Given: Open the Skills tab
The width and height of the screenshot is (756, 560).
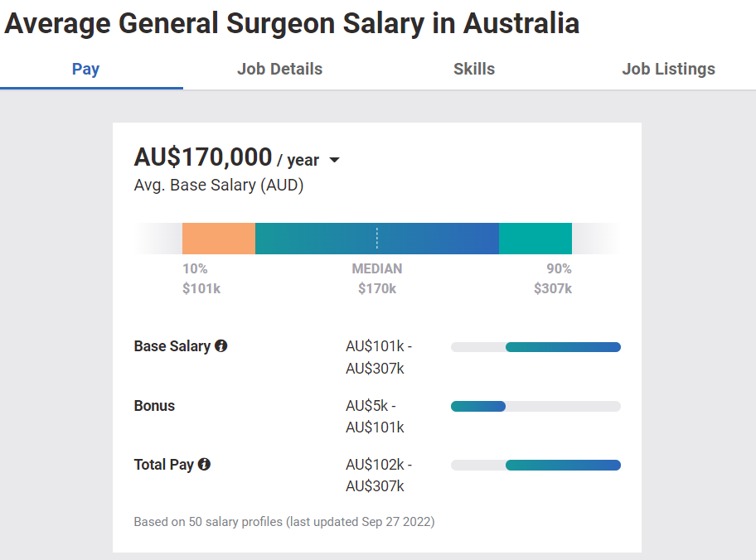Looking at the screenshot, I should coord(474,70).
